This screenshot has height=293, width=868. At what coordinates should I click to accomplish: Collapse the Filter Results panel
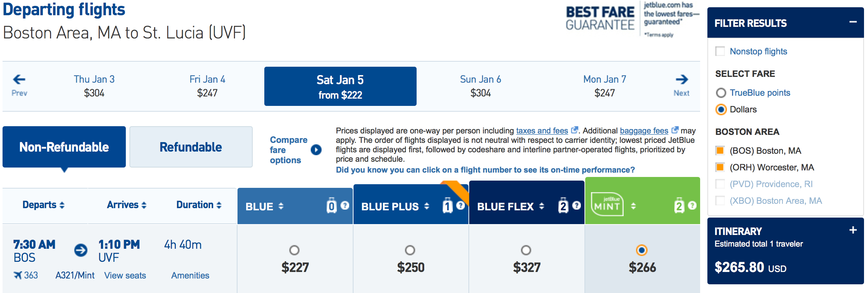point(853,22)
